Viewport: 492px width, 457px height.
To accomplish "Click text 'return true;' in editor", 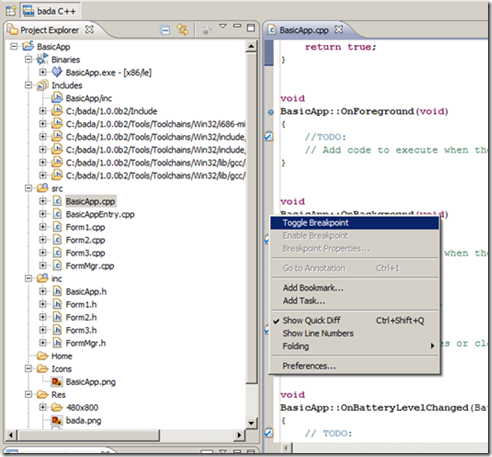I will coord(341,47).
